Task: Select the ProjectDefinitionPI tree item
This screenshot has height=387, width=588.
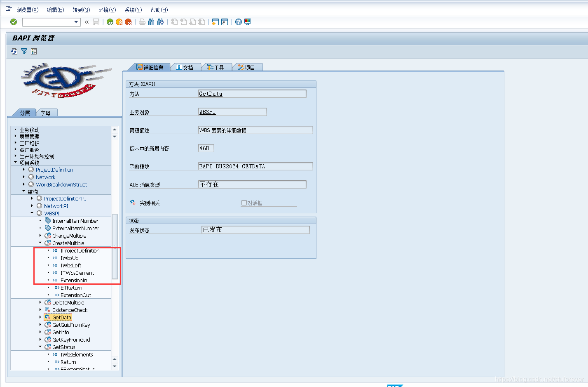Action: pyautogui.click(x=65, y=198)
